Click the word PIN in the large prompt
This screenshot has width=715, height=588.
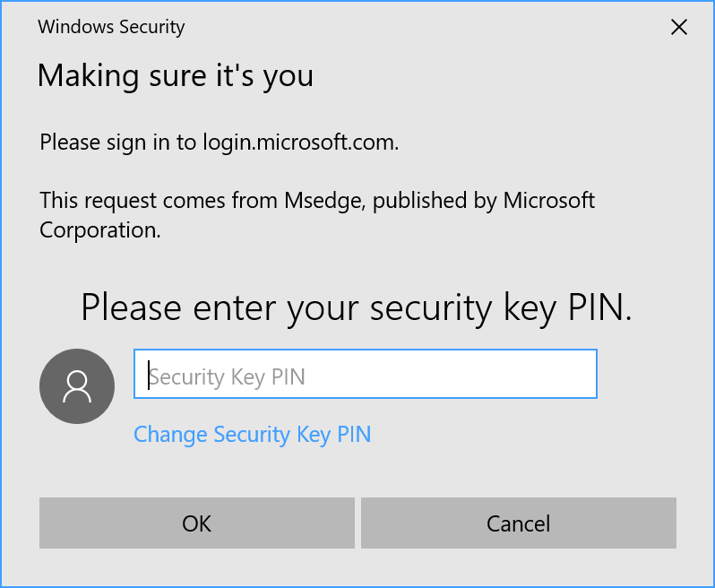coord(599,307)
